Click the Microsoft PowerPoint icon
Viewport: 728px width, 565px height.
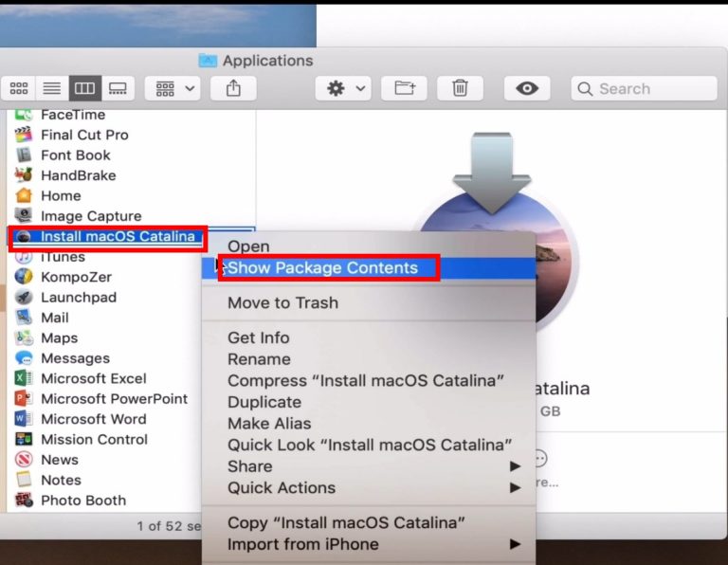click(x=23, y=399)
